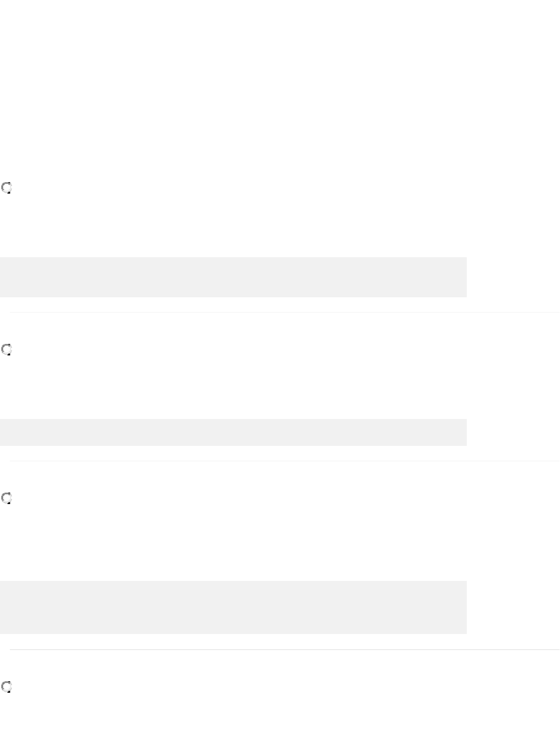This screenshot has width=560, height=741.
Task: Select the third answer option radio button
Action: pyautogui.click(x=7, y=498)
